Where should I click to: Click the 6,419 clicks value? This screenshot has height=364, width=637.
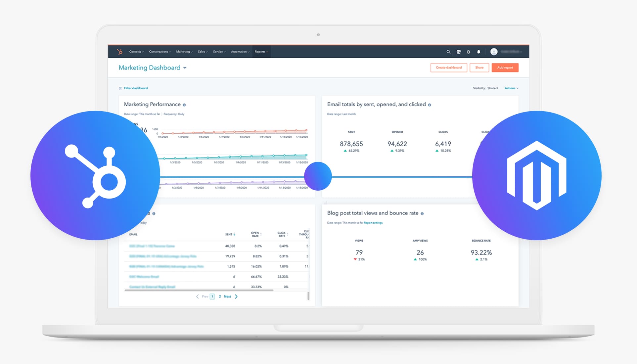coord(443,144)
